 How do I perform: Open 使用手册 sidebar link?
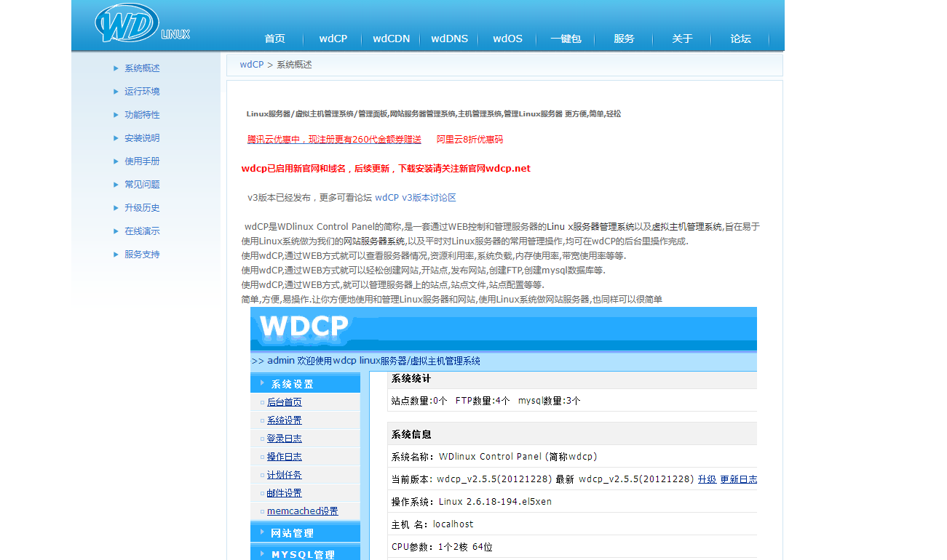[142, 161]
